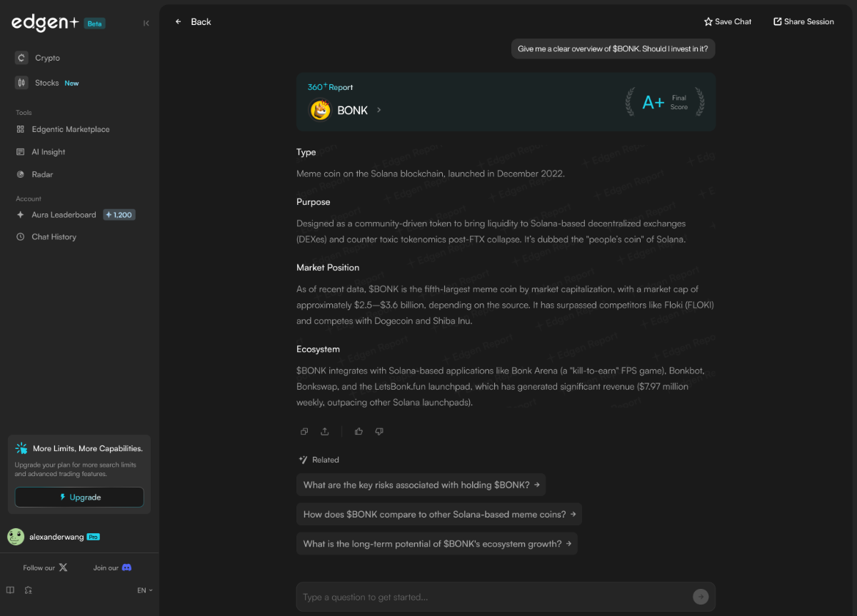Image resolution: width=857 pixels, height=616 pixels.
Task: Click the Radar icon
Action: tap(21, 174)
